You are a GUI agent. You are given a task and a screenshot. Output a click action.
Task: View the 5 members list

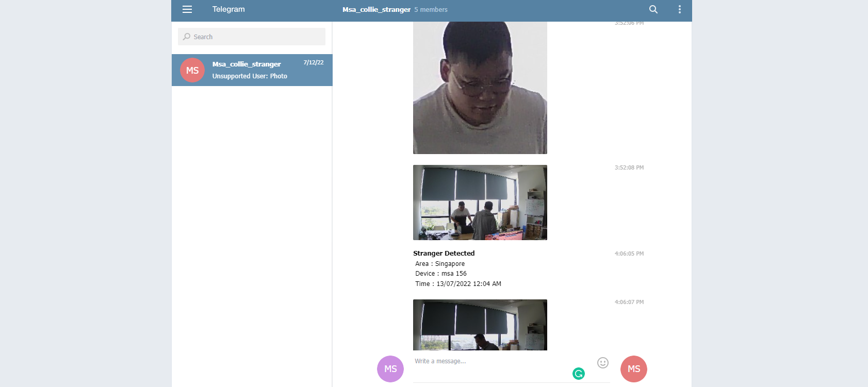point(431,10)
